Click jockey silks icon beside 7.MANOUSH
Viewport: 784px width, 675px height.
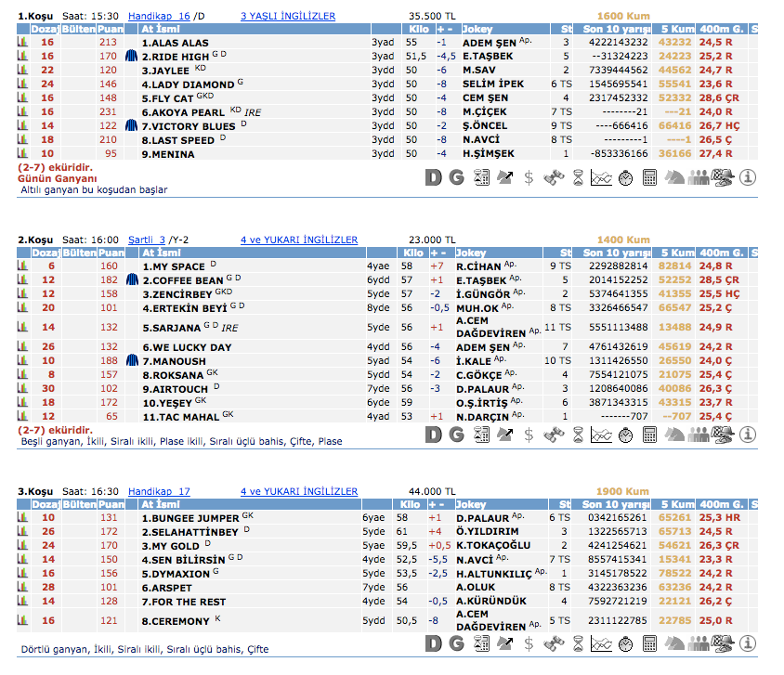tap(131, 360)
